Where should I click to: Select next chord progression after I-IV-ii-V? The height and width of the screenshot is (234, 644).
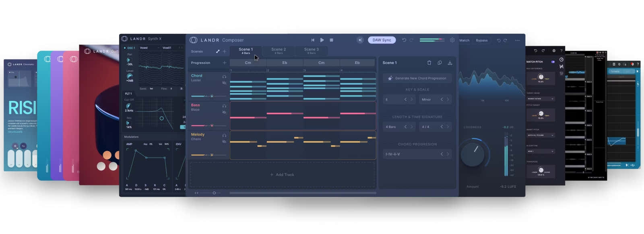(448, 154)
